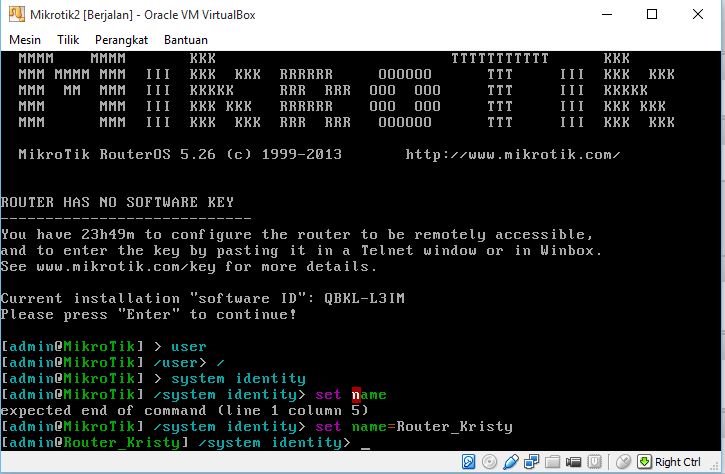Open the Mesin menu

25,40
